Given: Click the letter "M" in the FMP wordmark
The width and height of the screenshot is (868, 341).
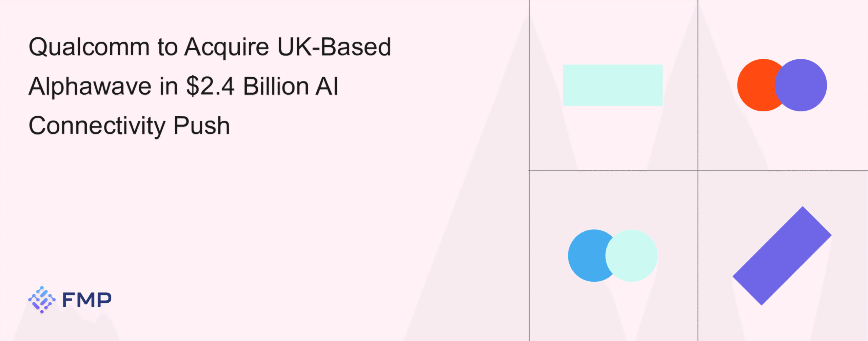Looking at the screenshot, I should tap(87, 300).
